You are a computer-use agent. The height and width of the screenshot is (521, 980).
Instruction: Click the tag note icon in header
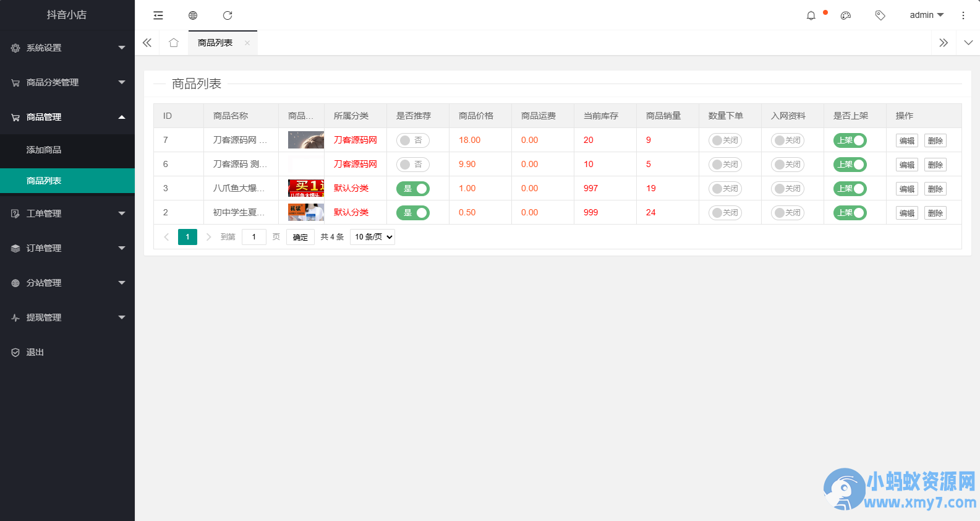click(x=880, y=15)
